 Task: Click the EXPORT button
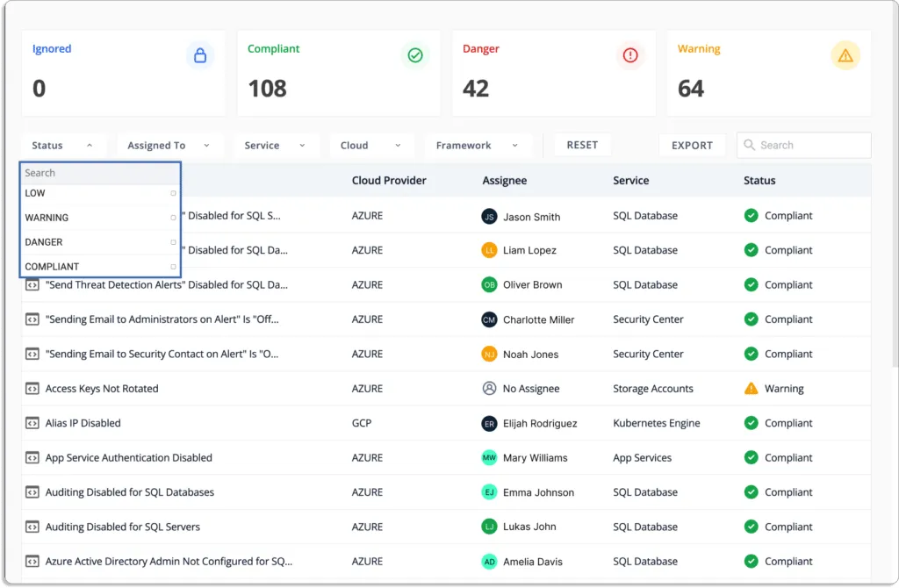coord(692,146)
